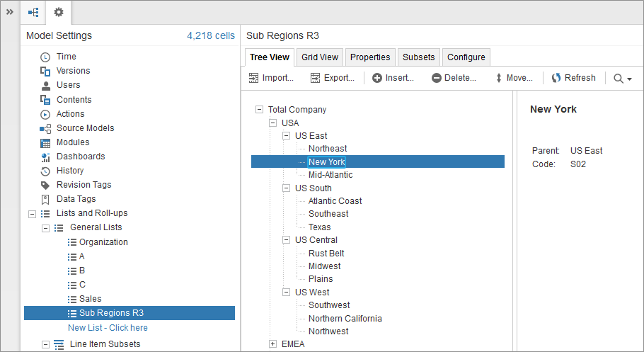Open the search magnifier dropdown

pos(622,78)
